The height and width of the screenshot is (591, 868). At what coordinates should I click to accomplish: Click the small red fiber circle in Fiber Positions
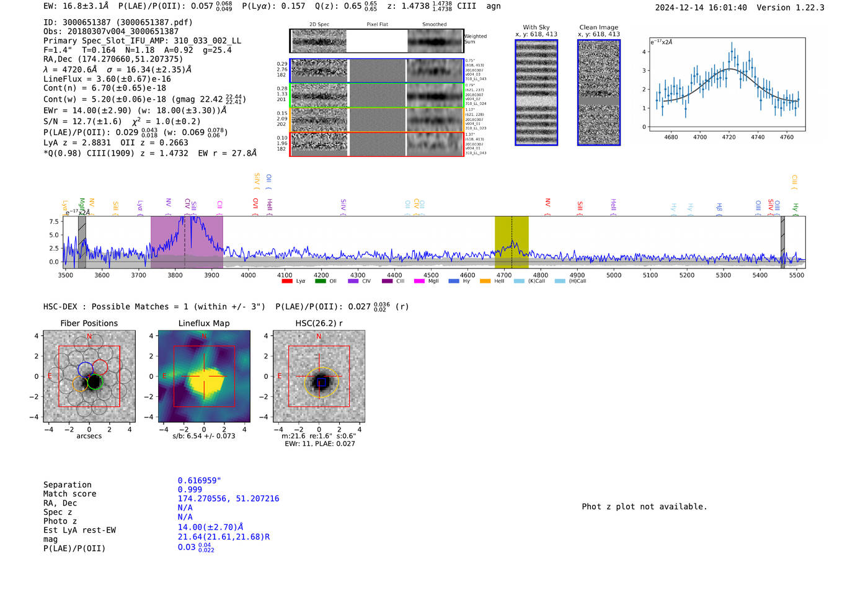100,367
